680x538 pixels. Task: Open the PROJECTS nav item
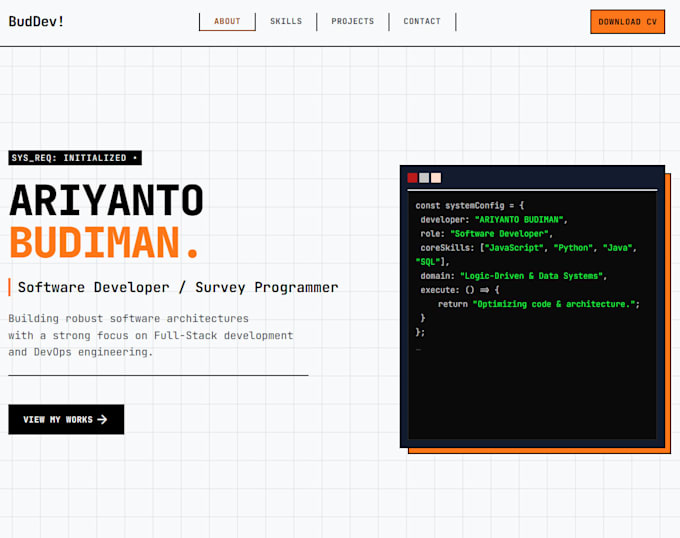click(x=353, y=21)
